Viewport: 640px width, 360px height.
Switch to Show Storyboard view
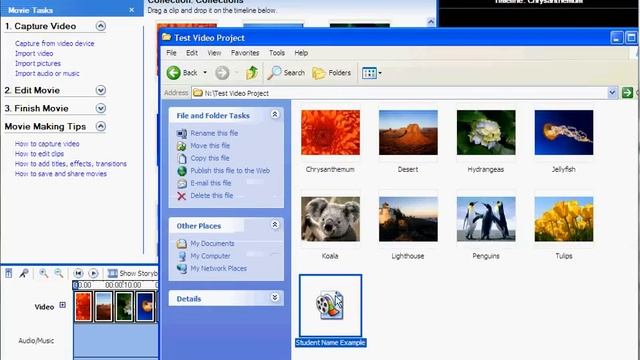tap(133, 273)
